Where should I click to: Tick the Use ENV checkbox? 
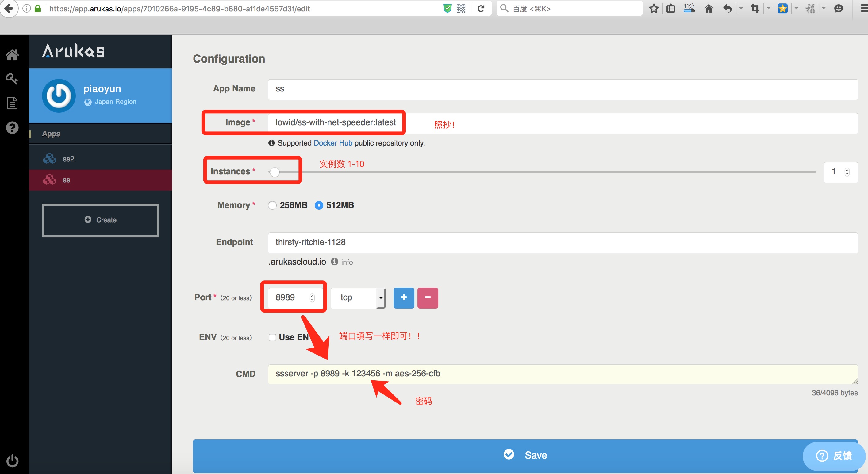coord(272,337)
